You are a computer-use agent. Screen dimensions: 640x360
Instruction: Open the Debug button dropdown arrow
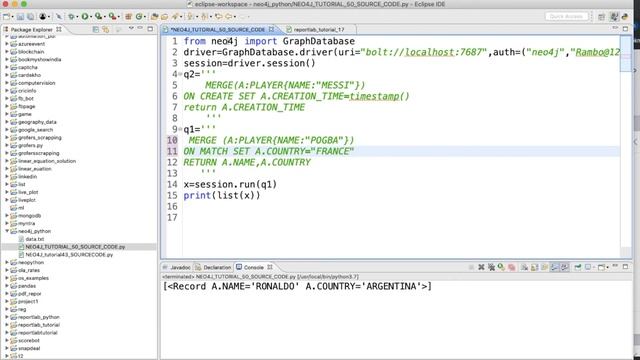[78, 17]
